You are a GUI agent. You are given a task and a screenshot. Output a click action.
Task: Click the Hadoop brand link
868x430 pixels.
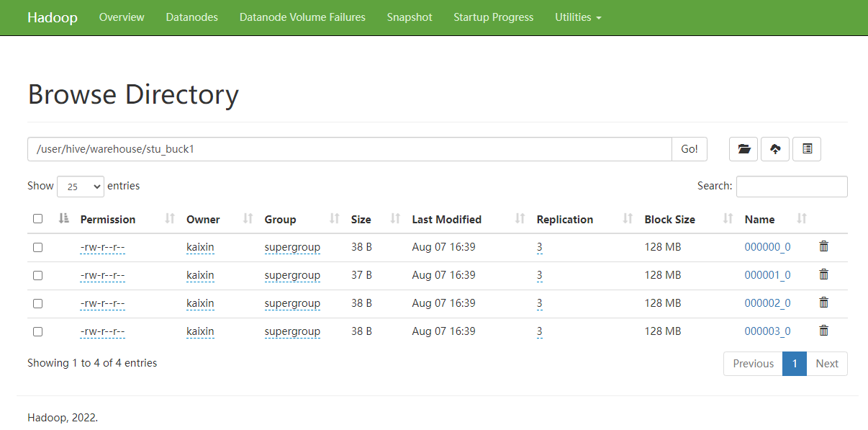point(53,17)
